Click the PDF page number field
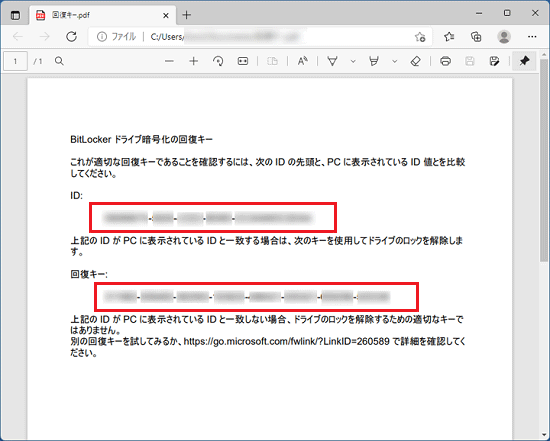The image size is (550, 441). (x=15, y=61)
